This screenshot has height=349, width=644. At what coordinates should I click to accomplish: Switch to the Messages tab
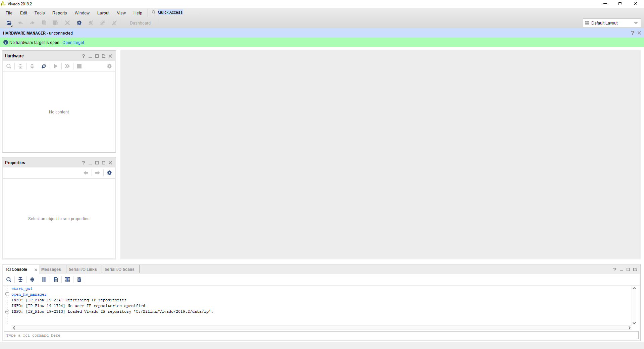click(51, 269)
